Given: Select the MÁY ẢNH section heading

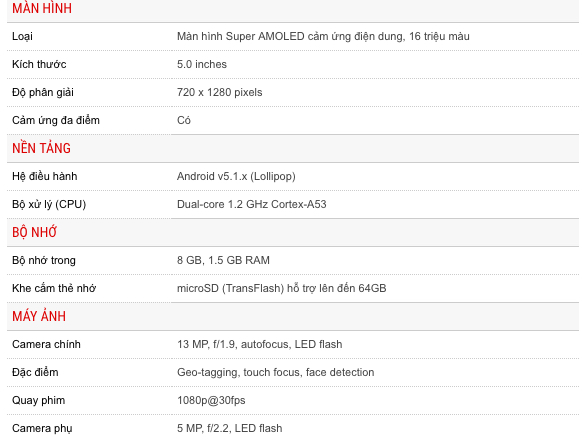Looking at the screenshot, I should (x=39, y=316).
